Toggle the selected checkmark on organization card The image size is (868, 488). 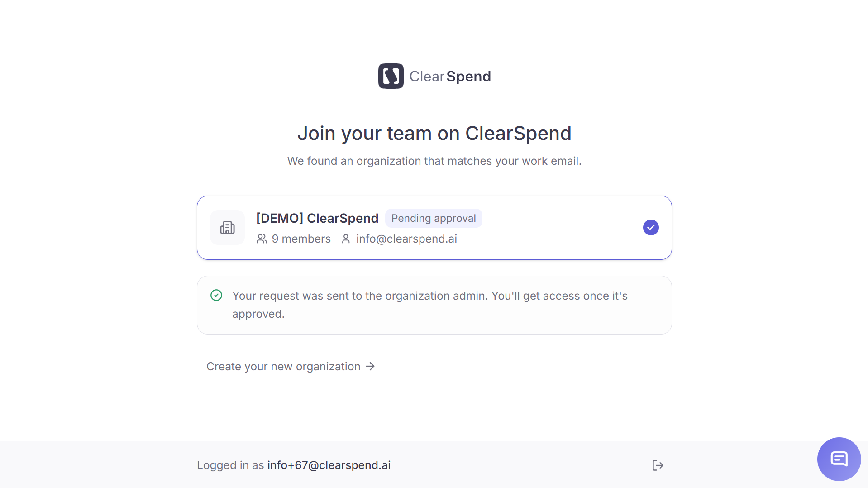tap(651, 228)
